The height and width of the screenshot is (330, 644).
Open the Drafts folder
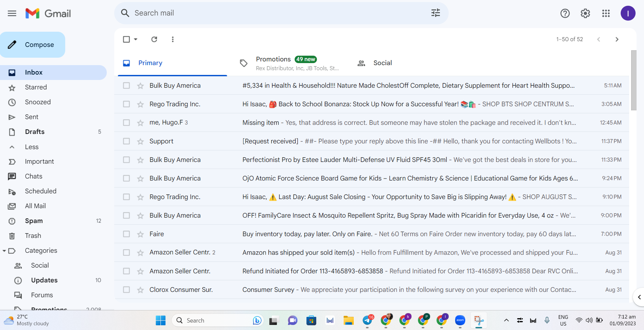tap(53, 132)
